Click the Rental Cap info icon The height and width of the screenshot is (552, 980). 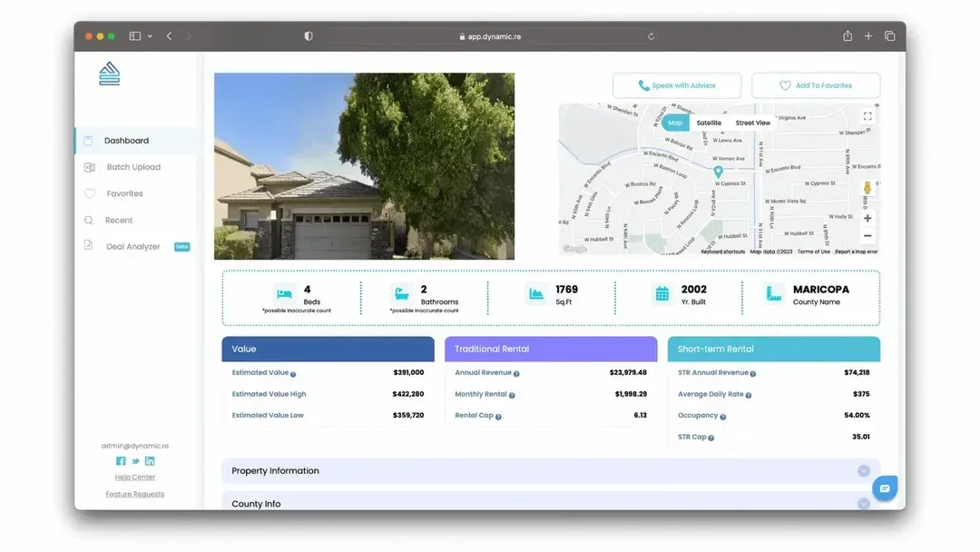pos(498,417)
